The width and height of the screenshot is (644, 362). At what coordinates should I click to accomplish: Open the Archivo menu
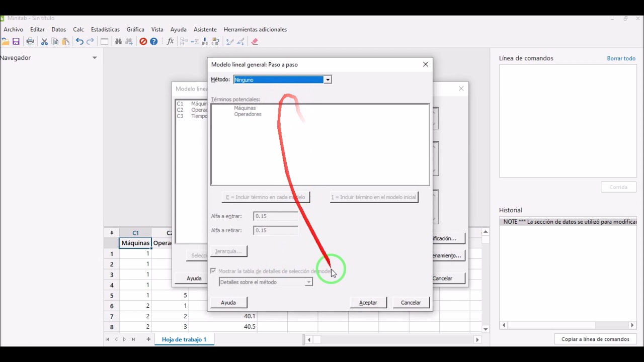[x=14, y=30]
